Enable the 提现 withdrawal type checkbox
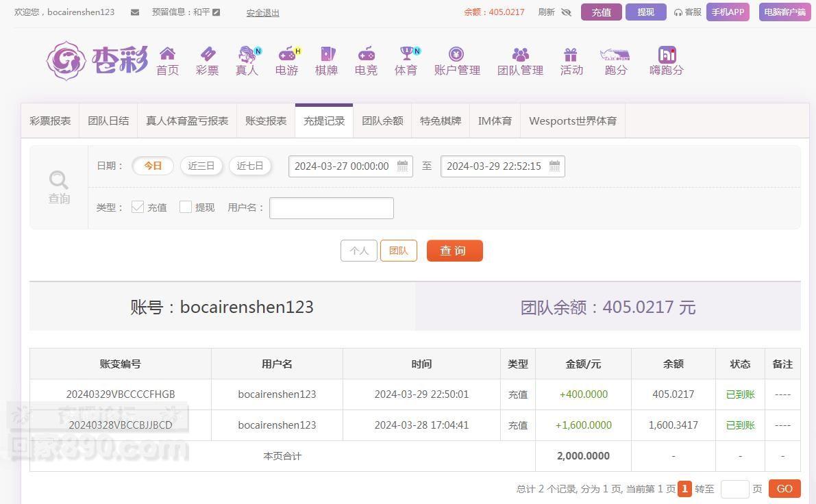816x504 pixels. point(186,207)
